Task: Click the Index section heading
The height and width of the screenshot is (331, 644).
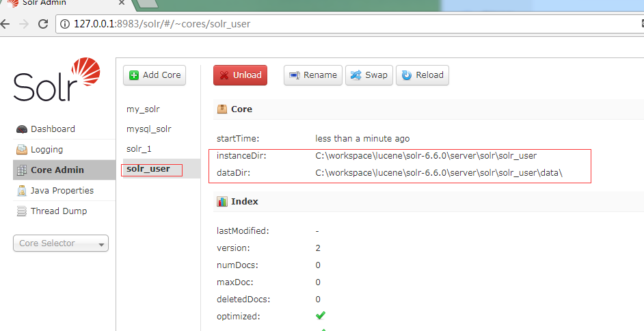Action: (x=245, y=202)
